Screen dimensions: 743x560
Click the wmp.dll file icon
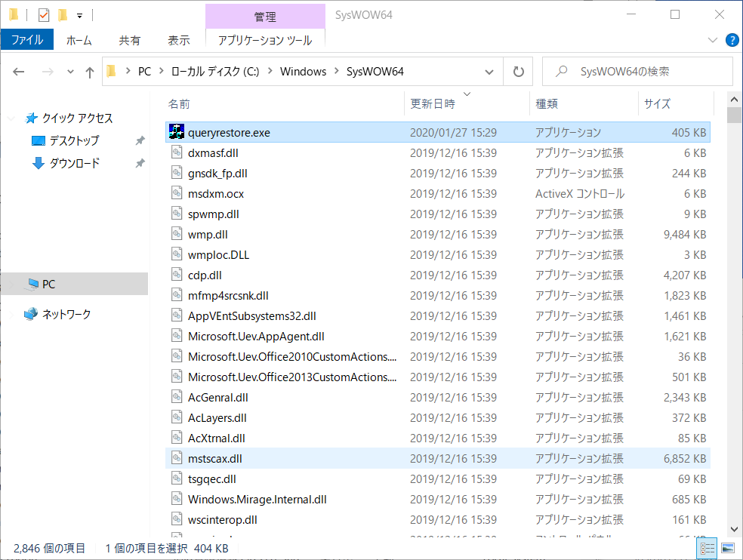(176, 234)
